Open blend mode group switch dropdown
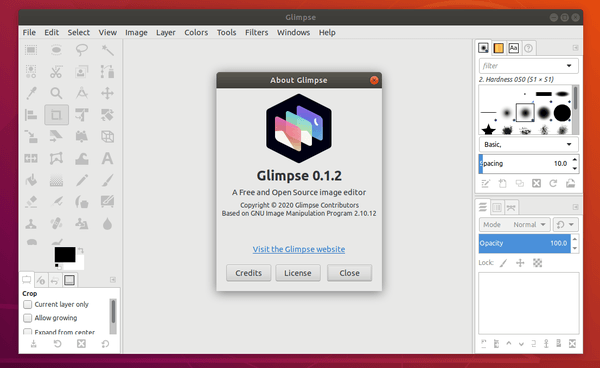Viewport: 600px width, 368px height. tap(566, 225)
